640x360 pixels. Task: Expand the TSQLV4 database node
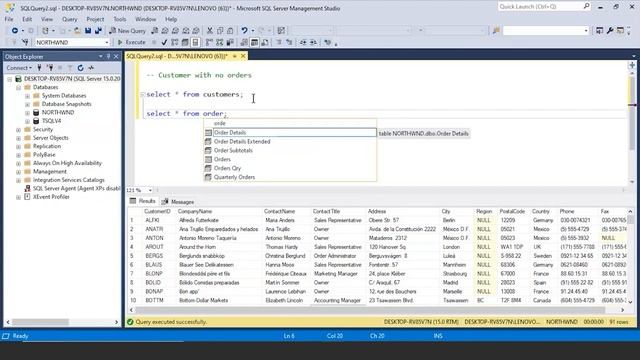click(27, 121)
